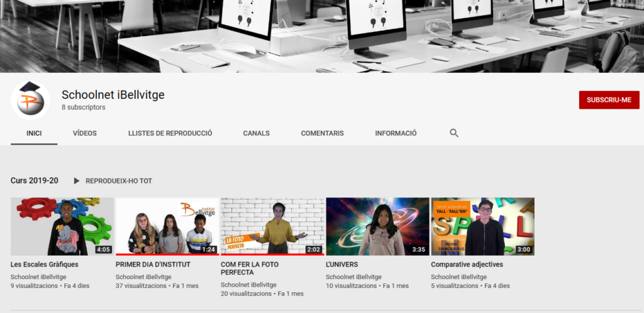
Task: Click the play arrow beside Reprodueix-ho tot
Action: 77,181
